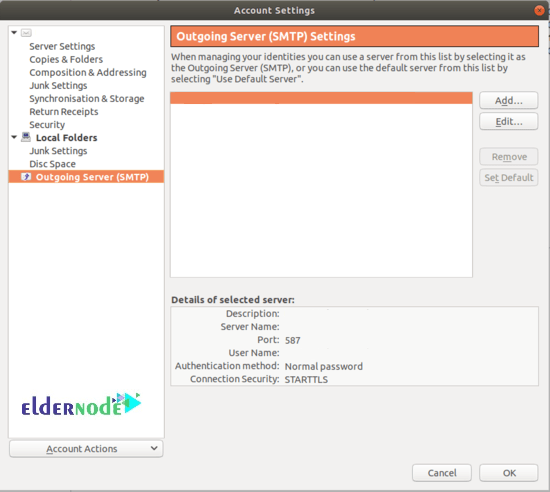Image resolution: width=550 pixels, height=492 pixels.
Task: Click the Local Folders computer icon
Action: pyautogui.click(x=26, y=137)
